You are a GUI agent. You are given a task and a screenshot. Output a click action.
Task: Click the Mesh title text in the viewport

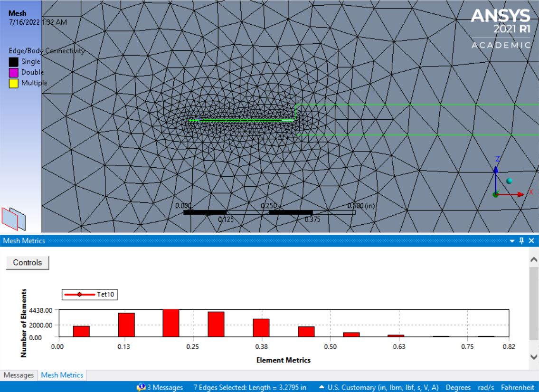coord(17,13)
